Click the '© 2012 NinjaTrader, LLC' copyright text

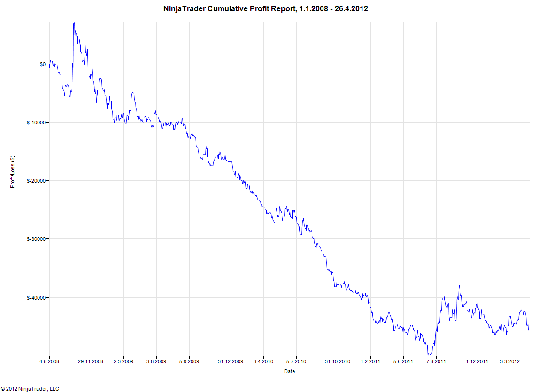(x=30, y=389)
